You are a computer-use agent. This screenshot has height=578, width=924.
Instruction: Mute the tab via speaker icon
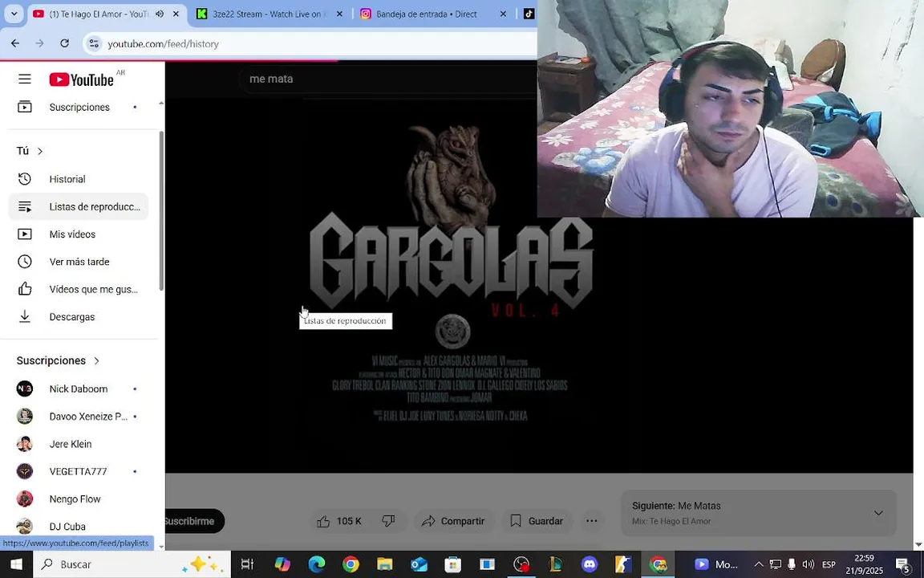click(x=159, y=14)
